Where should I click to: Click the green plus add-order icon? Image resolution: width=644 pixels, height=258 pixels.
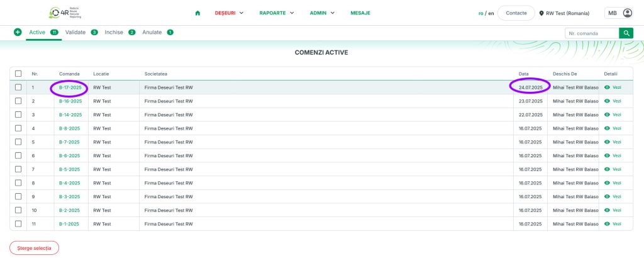18,32
